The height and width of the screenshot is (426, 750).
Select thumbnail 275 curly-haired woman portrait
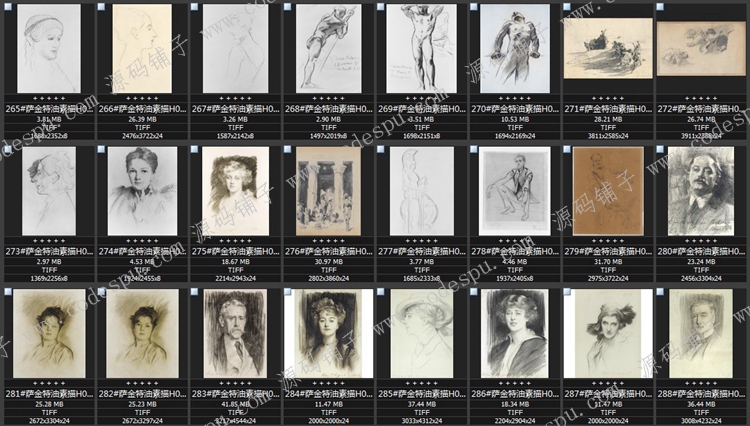click(235, 191)
